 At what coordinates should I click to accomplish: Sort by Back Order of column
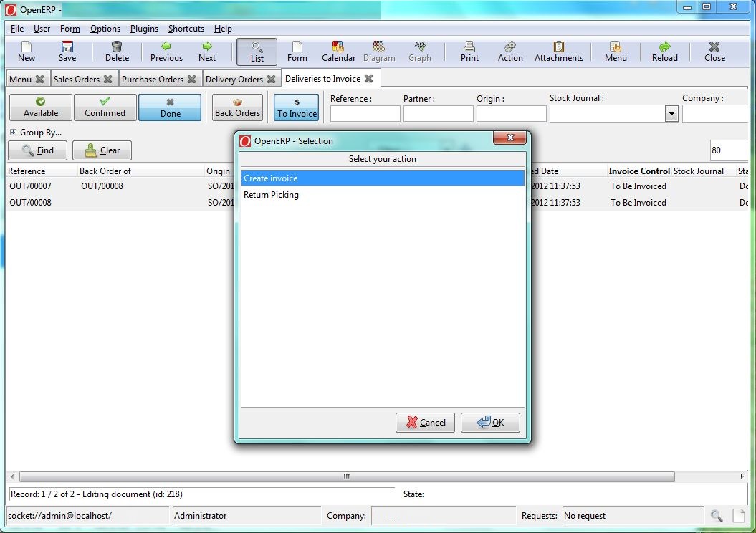tap(105, 171)
